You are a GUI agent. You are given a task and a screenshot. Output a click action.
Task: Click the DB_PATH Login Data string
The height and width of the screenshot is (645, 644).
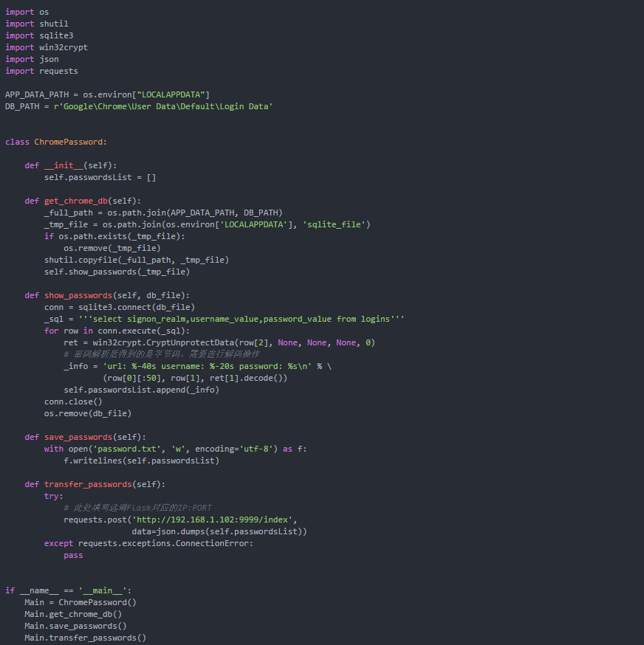[163, 106]
